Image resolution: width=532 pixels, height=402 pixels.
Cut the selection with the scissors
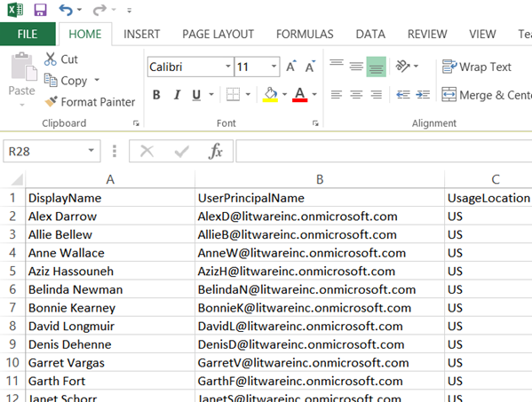60,59
